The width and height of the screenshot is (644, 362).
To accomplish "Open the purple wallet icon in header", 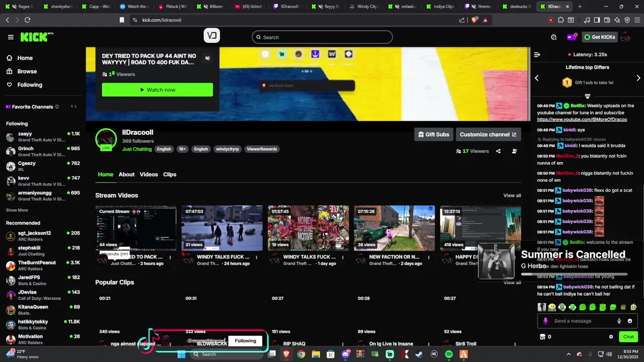I will point(572,37).
